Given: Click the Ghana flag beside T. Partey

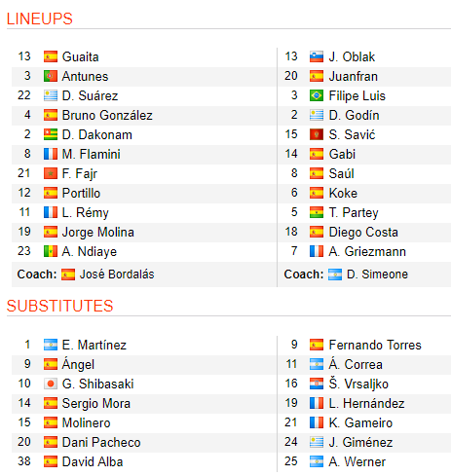Looking at the screenshot, I should 317,212.
